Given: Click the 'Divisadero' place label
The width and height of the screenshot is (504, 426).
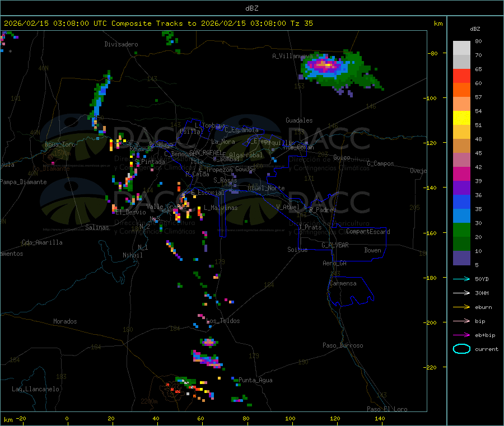Looking at the screenshot, I should (x=121, y=44).
